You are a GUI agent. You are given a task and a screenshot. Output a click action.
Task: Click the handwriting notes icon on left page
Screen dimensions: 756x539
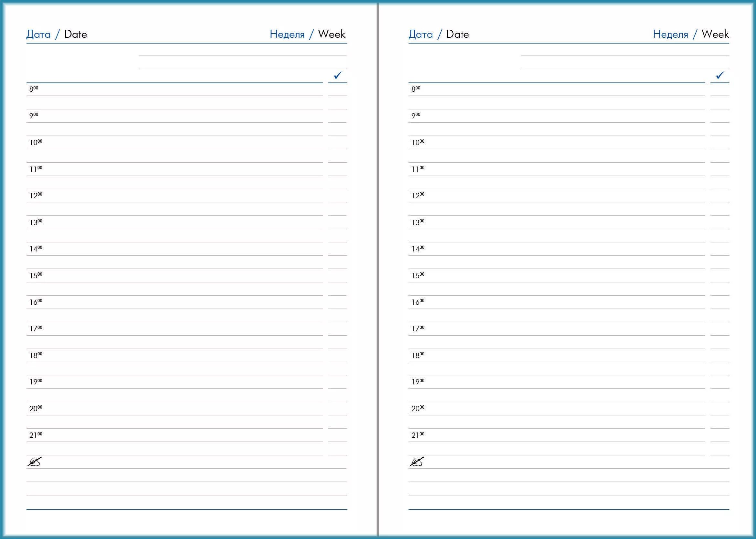pos(34,462)
